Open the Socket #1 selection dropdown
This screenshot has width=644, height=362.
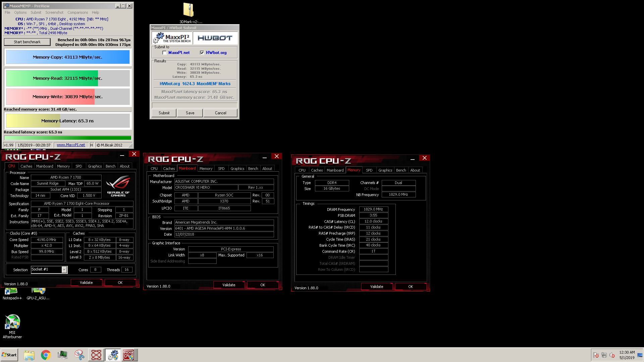tap(64, 270)
